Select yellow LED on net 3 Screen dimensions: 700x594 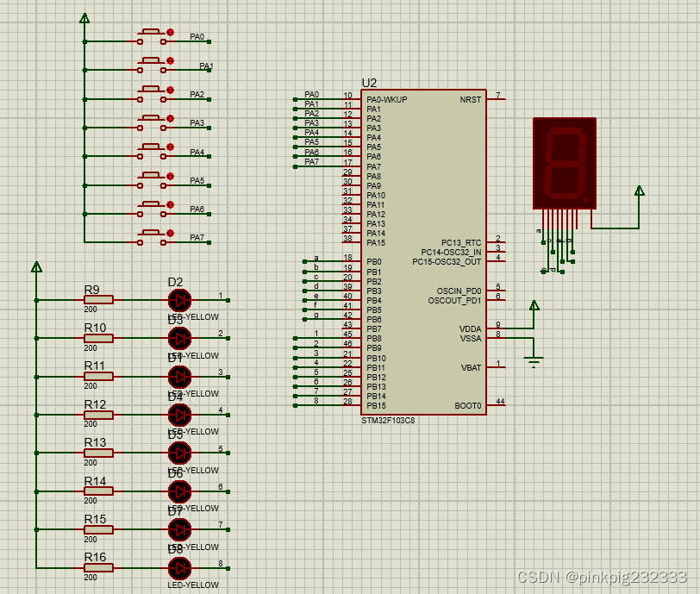tap(180, 377)
